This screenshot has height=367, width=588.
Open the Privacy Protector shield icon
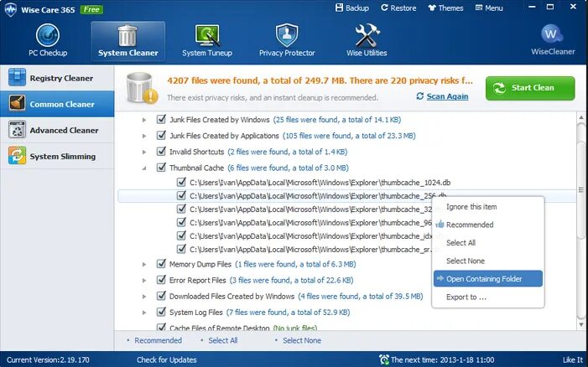(x=287, y=35)
